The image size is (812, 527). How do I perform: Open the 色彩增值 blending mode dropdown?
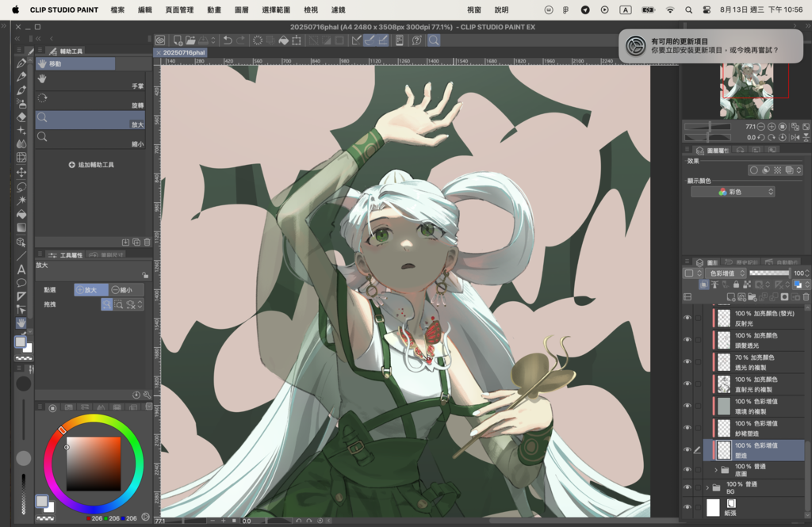tap(726, 273)
